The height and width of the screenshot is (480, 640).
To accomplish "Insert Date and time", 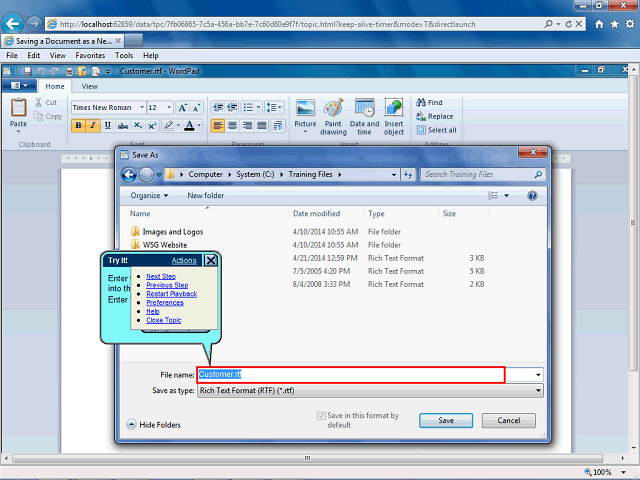I will pos(364,117).
